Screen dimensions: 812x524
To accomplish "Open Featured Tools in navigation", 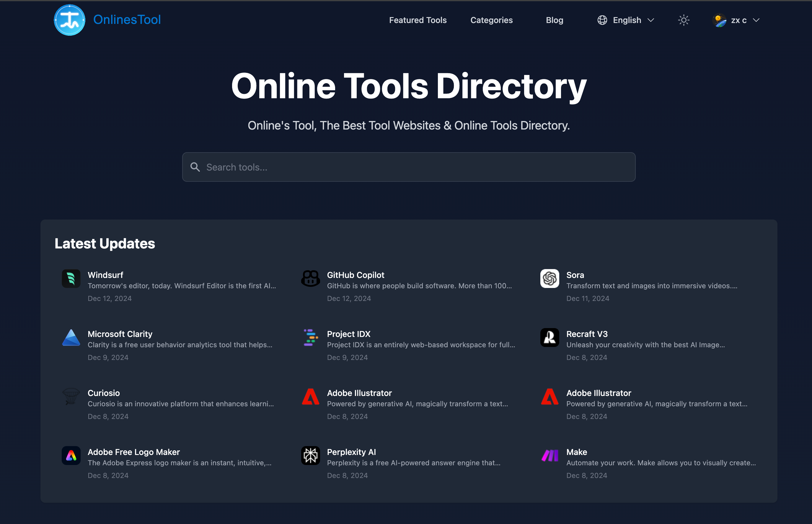I will (x=418, y=20).
